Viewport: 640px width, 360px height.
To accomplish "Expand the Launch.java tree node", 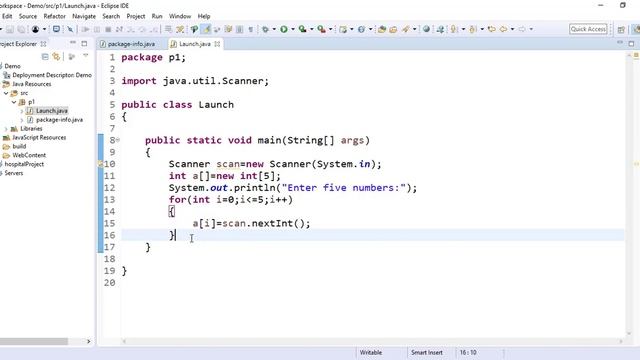I will tap(22, 111).
